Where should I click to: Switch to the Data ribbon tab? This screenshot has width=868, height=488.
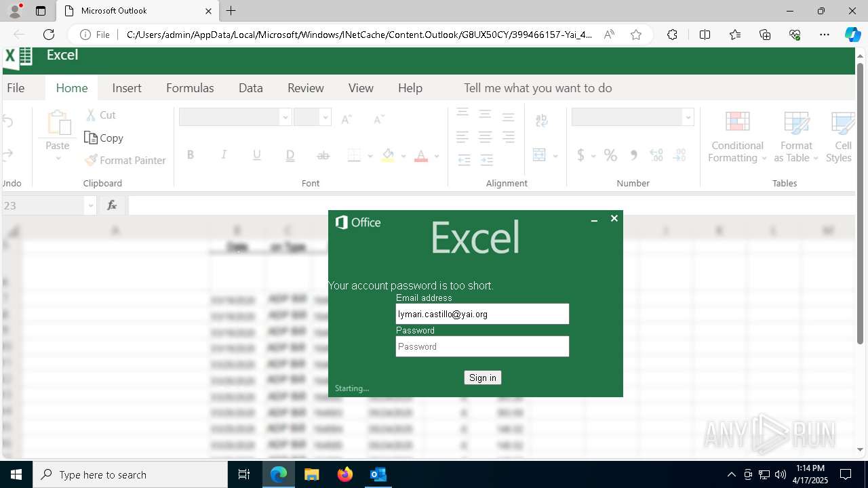(x=251, y=88)
